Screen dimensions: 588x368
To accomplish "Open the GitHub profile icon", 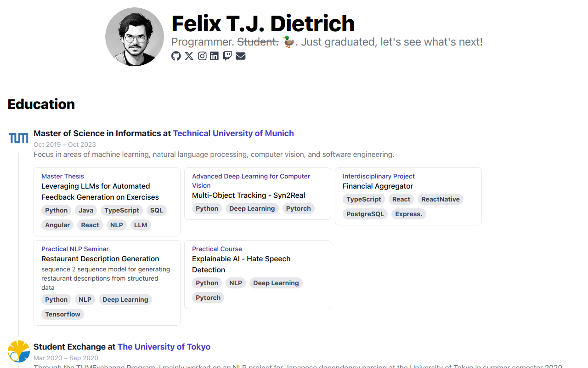I will (x=176, y=56).
